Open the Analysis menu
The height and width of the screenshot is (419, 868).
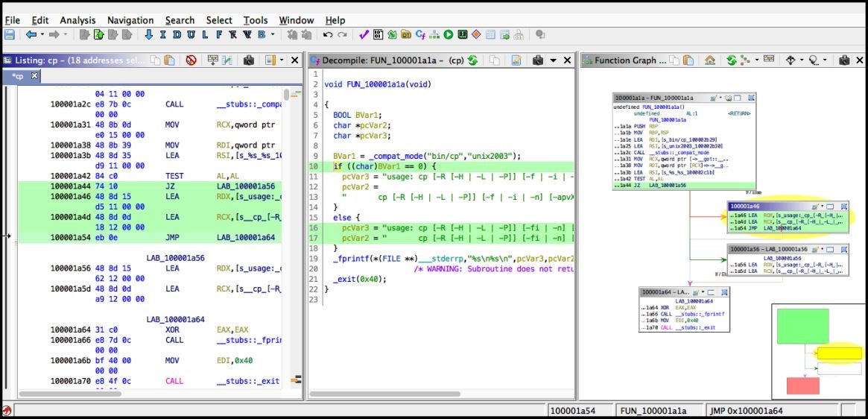click(x=77, y=21)
